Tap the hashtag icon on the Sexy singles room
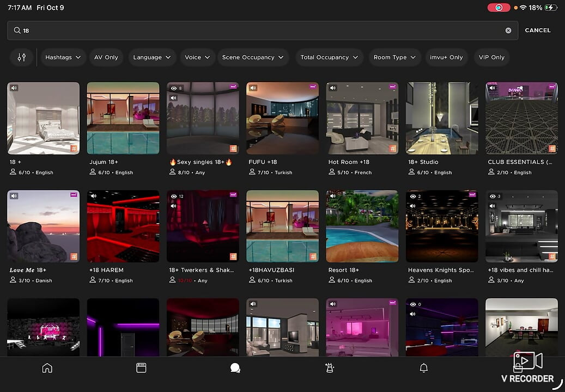 (233, 148)
